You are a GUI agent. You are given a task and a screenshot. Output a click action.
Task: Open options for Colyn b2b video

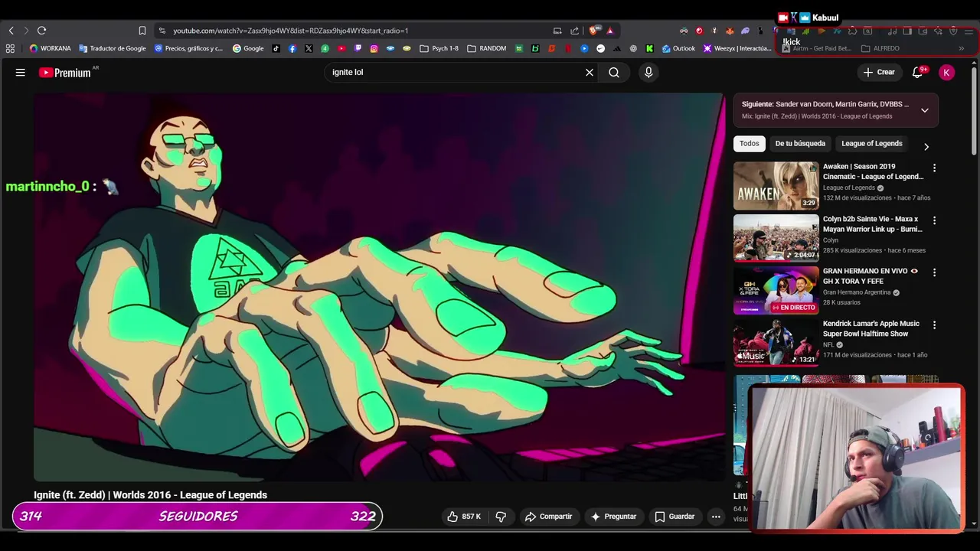[934, 220]
